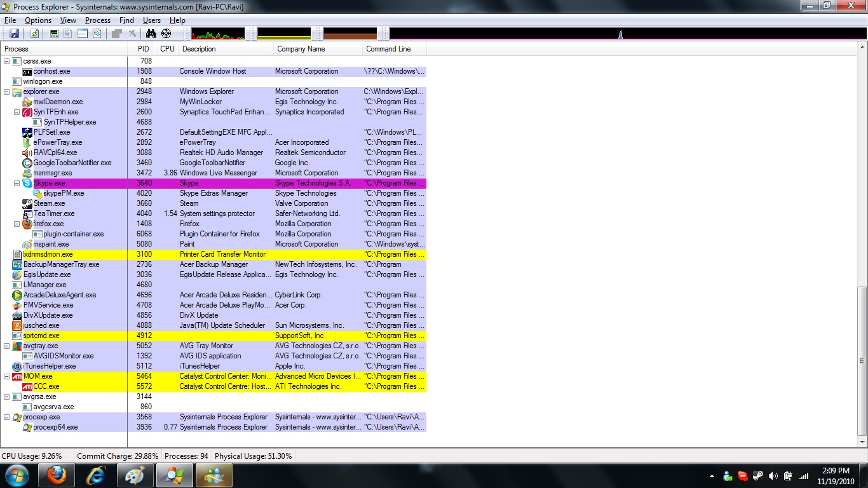Image resolution: width=868 pixels, height=488 pixels.
Task: Click the brown physical memory mini graph
Action: [x=350, y=34]
